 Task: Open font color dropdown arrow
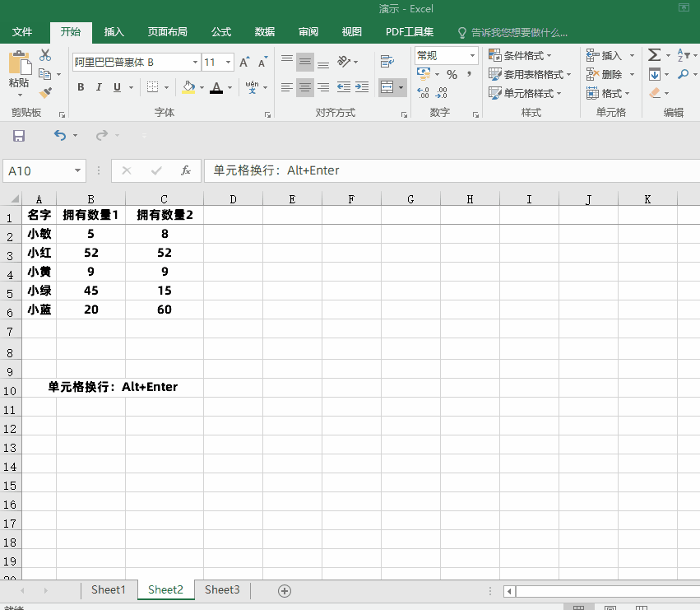[230, 87]
